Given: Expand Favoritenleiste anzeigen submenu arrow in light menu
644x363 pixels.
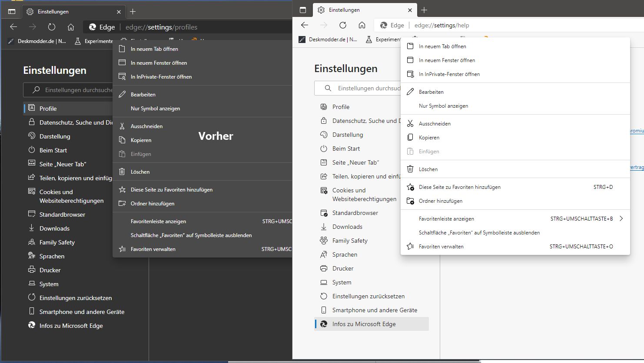Looking at the screenshot, I should coord(621,219).
